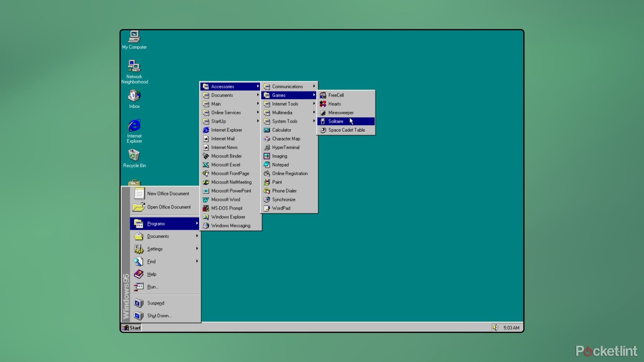Screen dimensions: 644x362
Task: Click the Minesweeper mine icon
Action: (323, 113)
